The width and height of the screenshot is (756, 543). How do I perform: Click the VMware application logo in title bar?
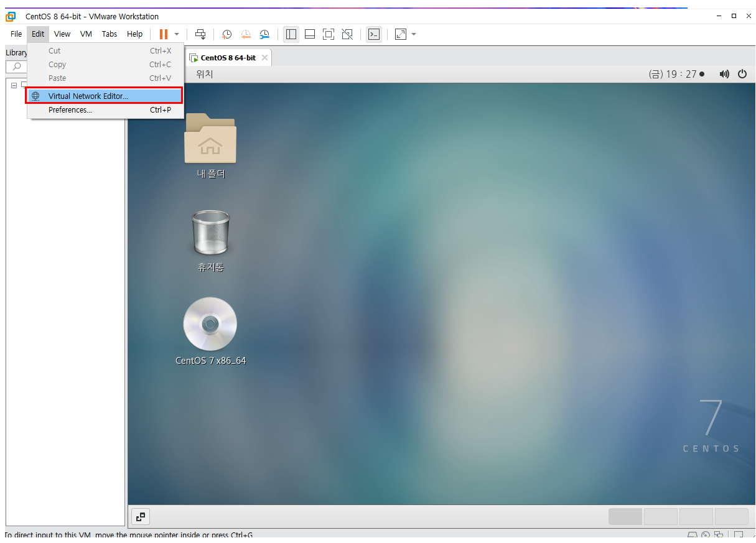coord(11,16)
